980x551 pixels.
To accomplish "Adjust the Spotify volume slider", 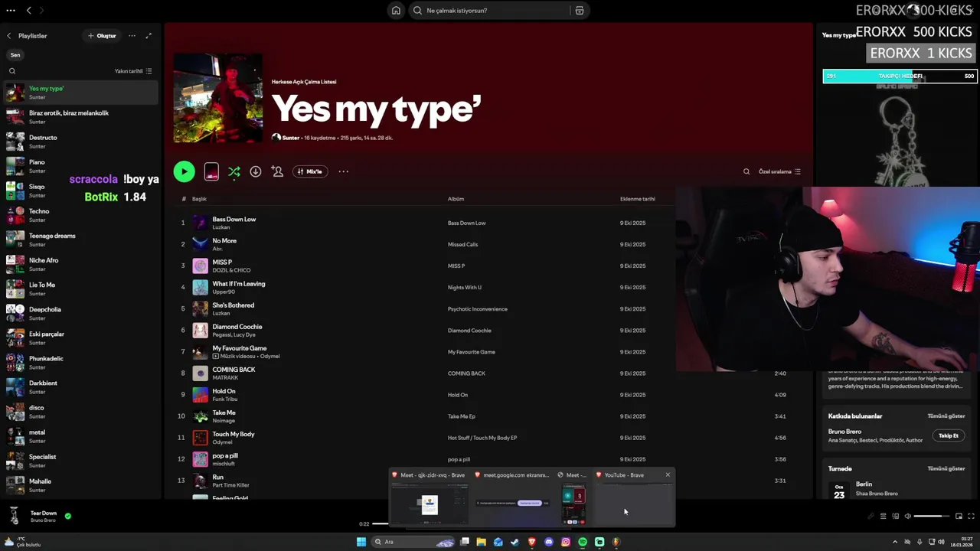I will [931, 517].
